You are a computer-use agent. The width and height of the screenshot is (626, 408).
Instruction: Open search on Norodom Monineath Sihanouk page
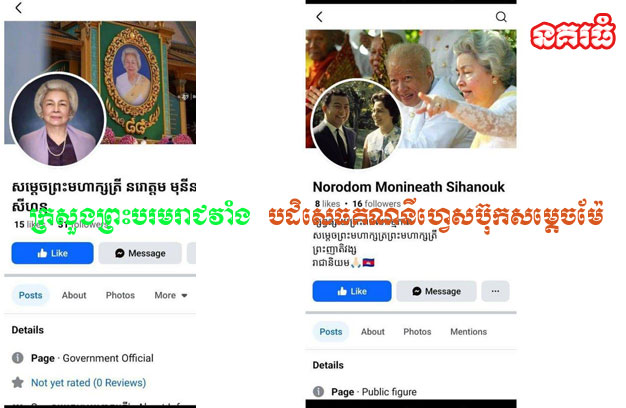501,17
